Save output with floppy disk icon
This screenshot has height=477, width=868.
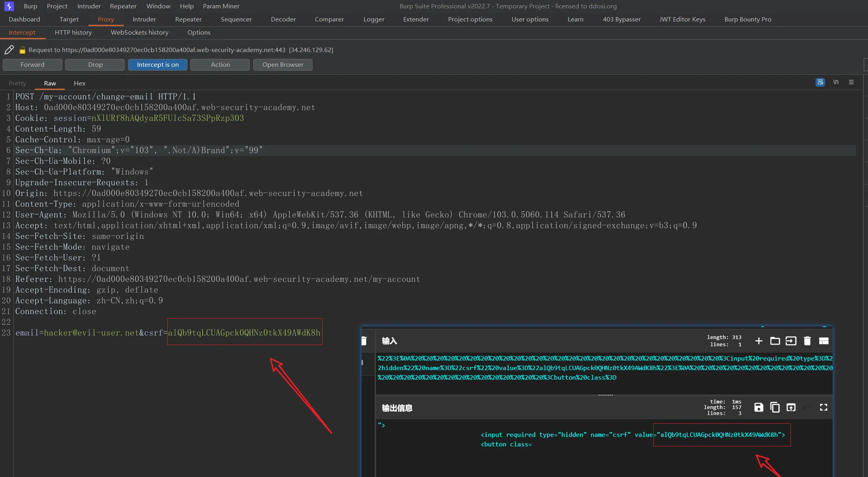pyautogui.click(x=759, y=407)
